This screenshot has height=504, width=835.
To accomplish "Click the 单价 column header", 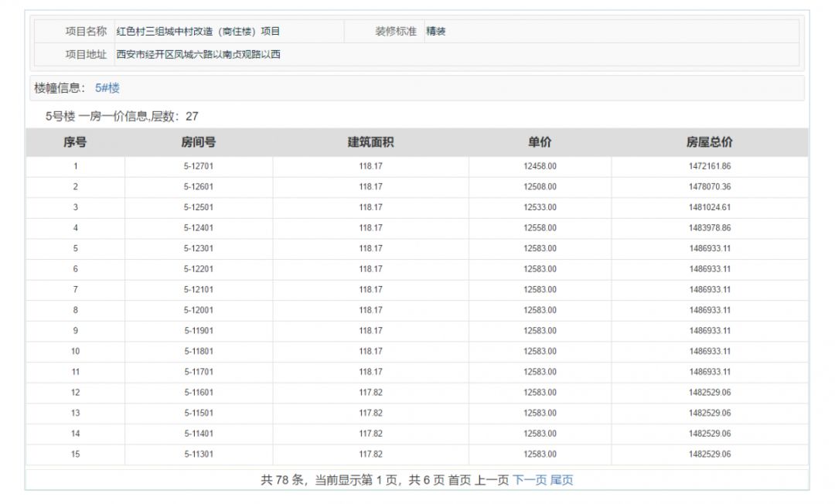I will tap(540, 142).
